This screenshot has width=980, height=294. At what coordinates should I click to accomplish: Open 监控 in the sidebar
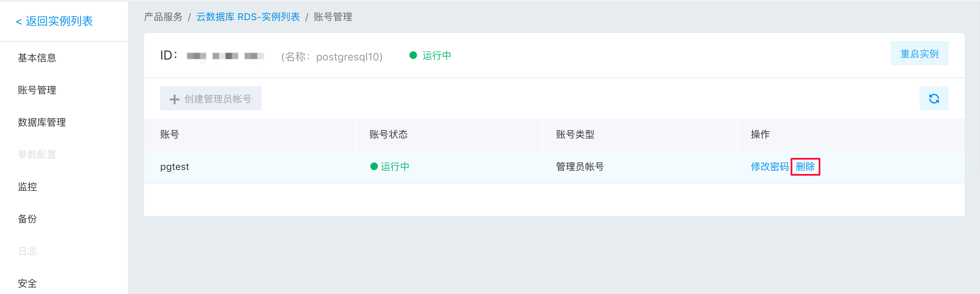click(x=27, y=187)
